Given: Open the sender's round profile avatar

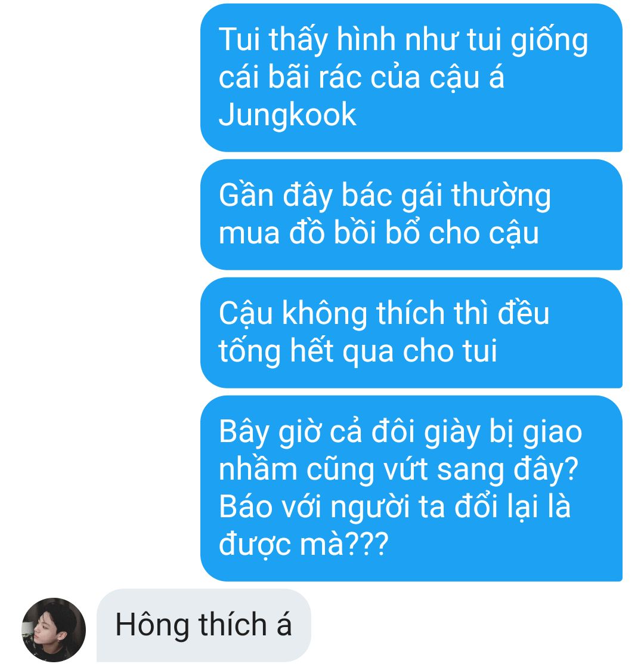Looking at the screenshot, I should point(54,630).
